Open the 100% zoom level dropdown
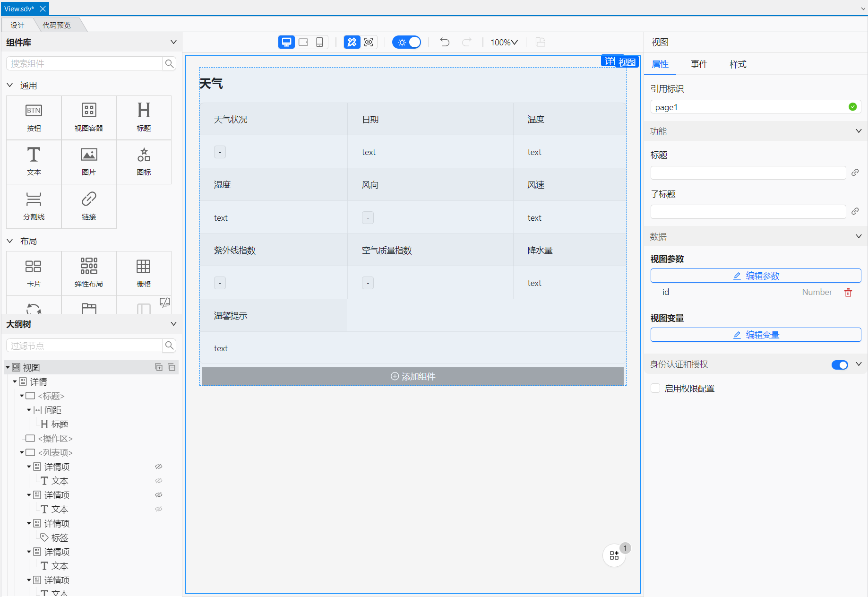This screenshot has height=597, width=868. point(504,42)
